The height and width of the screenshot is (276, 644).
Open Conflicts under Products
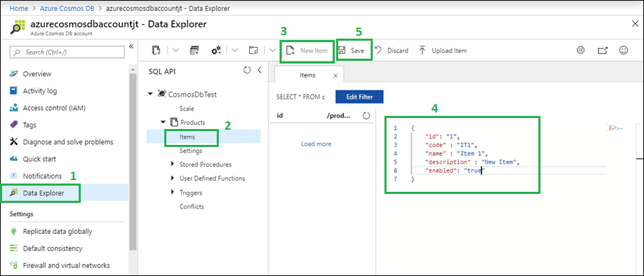click(x=191, y=206)
